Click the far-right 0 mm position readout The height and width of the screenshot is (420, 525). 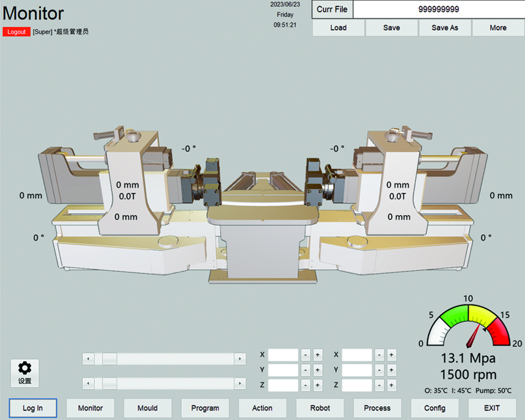[501, 196]
